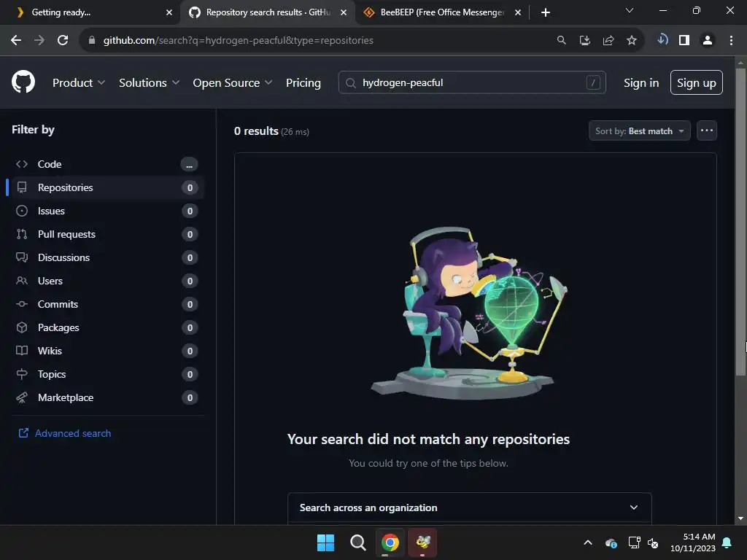Bookmark this page with star icon
This screenshot has width=747, height=560.
pyautogui.click(x=632, y=41)
